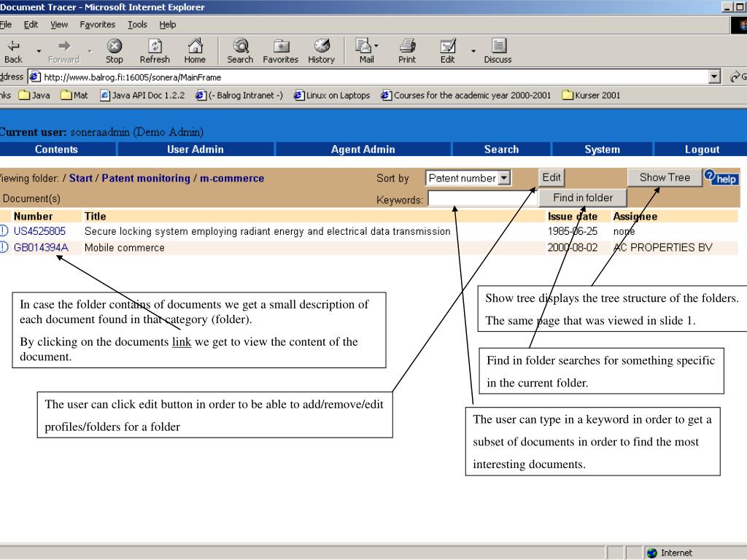Open Courses for the academic year bookmark
Screen dimensions: 747x560
pos(466,96)
